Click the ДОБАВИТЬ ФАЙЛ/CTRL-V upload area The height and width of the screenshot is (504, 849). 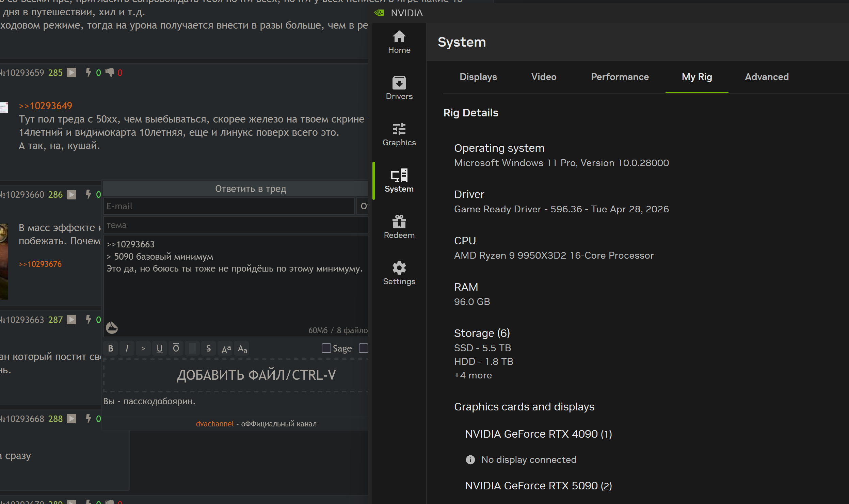click(x=236, y=375)
